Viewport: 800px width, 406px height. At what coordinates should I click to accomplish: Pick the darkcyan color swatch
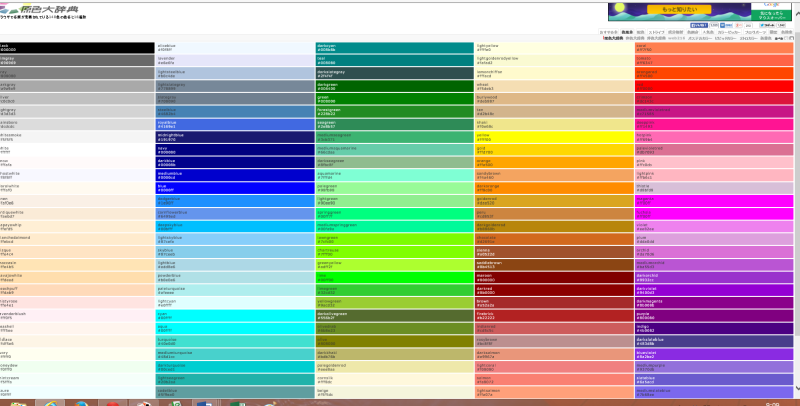[x=393, y=47]
